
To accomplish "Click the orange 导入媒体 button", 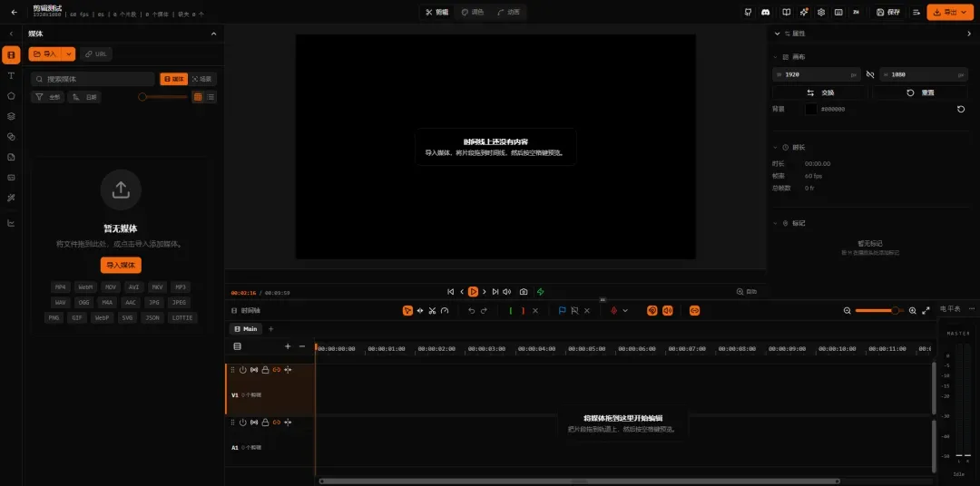I will click(121, 265).
